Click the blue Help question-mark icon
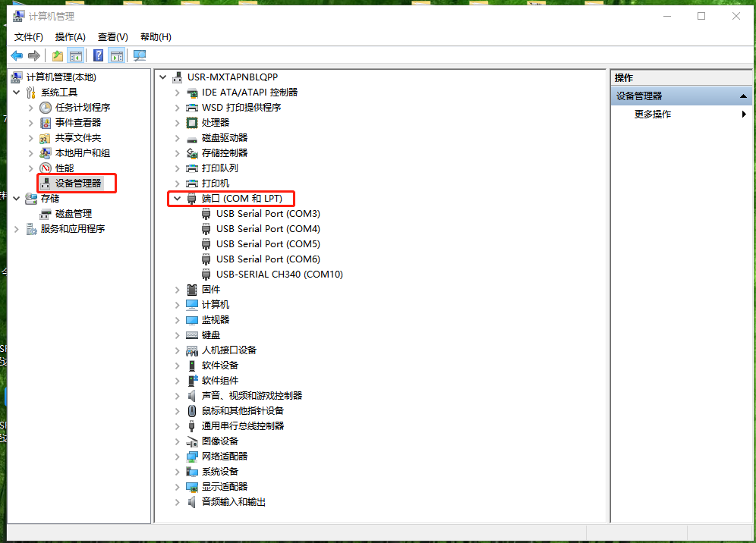This screenshot has width=756, height=543. [x=98, y=56]
